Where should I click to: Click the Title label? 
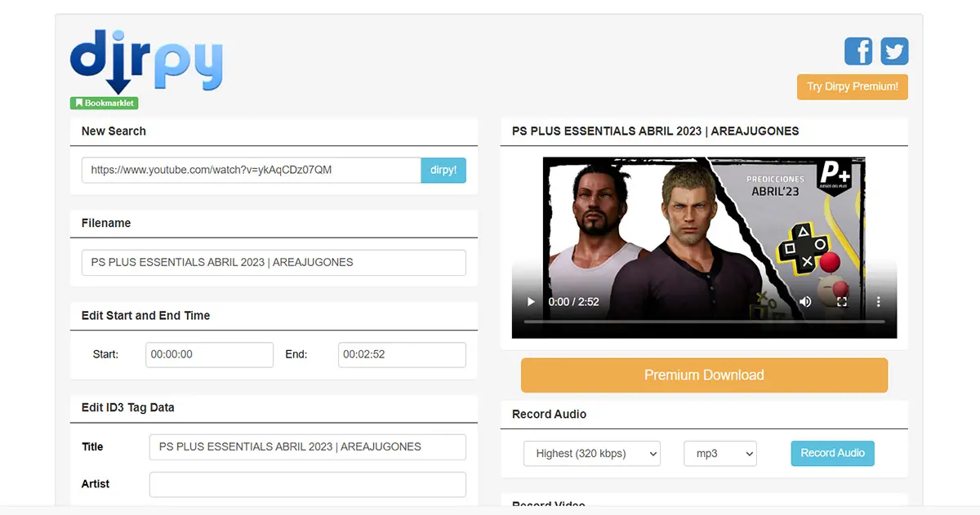tap(92, 446)
